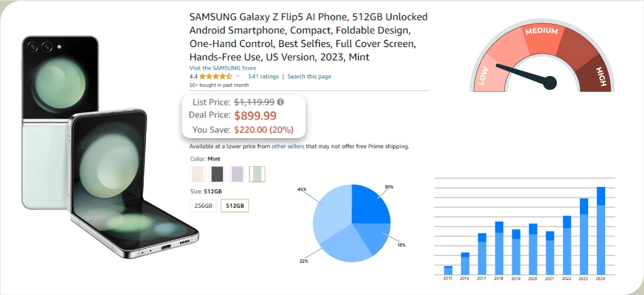The height and width of the screenshot is (295, 644).
Task: Select the cream color swatch
Action: click(198, 174)
